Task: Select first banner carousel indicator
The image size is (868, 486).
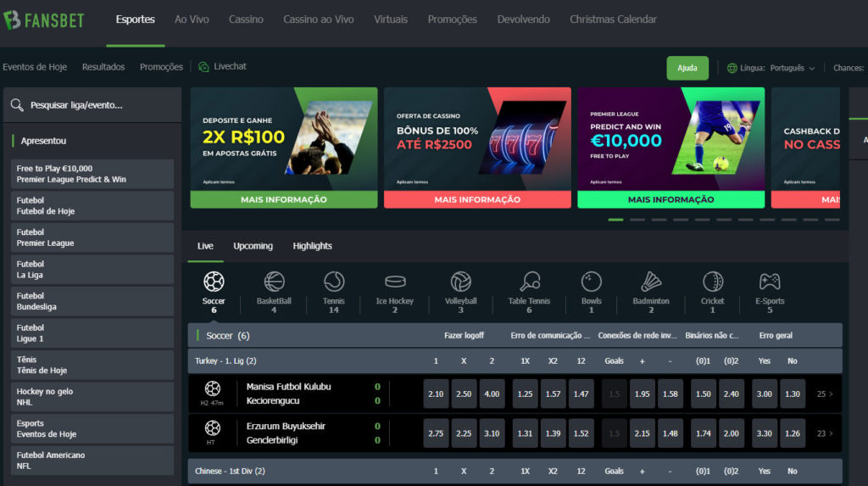Action: (615, 220)
